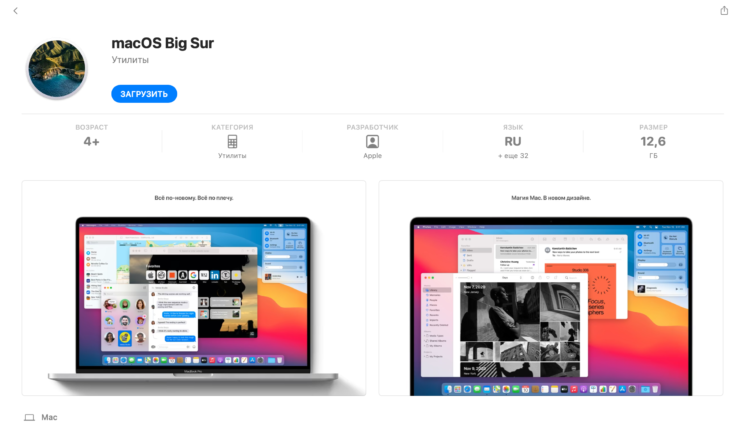
Task: Click the back chevron arrow
Action: [16, 10]
